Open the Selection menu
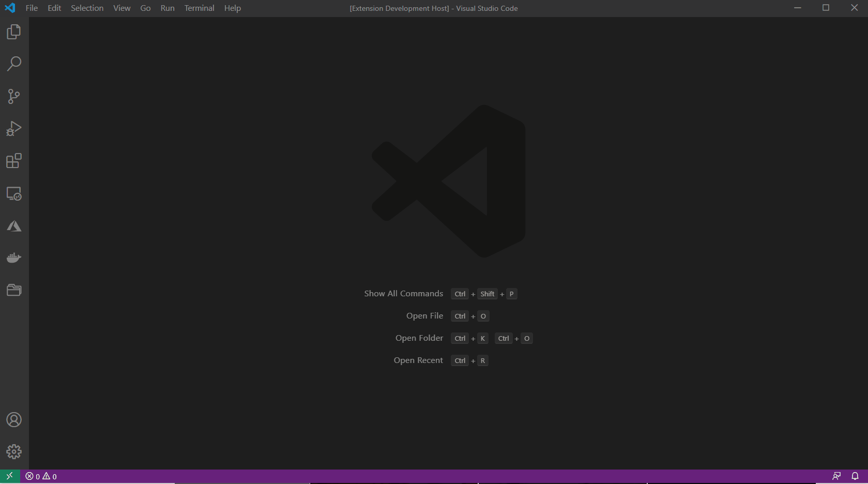Screen dimensions: 868x484 pyautogui.click(x=87, y=8)
